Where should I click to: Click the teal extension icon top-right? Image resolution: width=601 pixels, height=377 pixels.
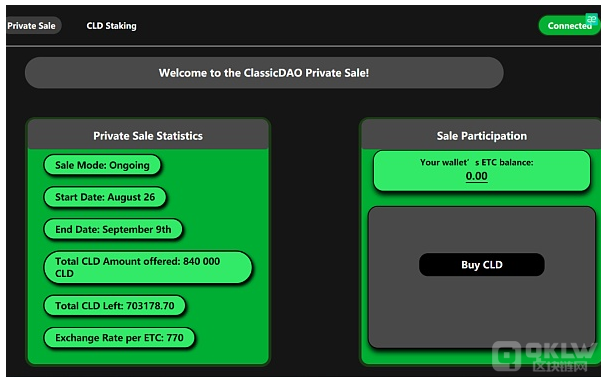[x=591, y=19]
